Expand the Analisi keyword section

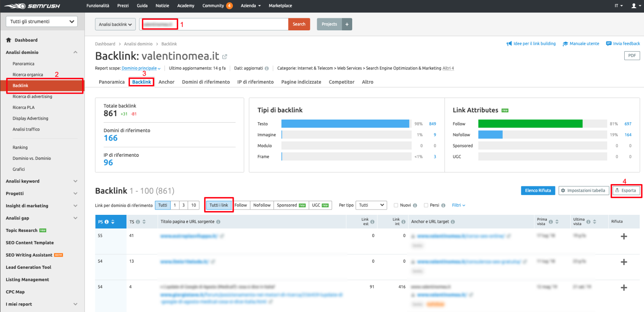[75, 181]
